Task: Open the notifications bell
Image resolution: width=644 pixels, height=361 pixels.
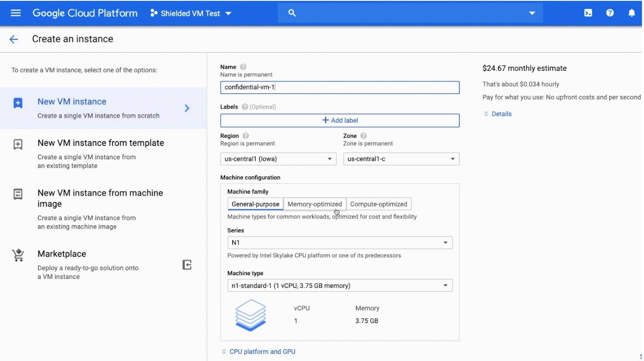Action: pos(631,13)
